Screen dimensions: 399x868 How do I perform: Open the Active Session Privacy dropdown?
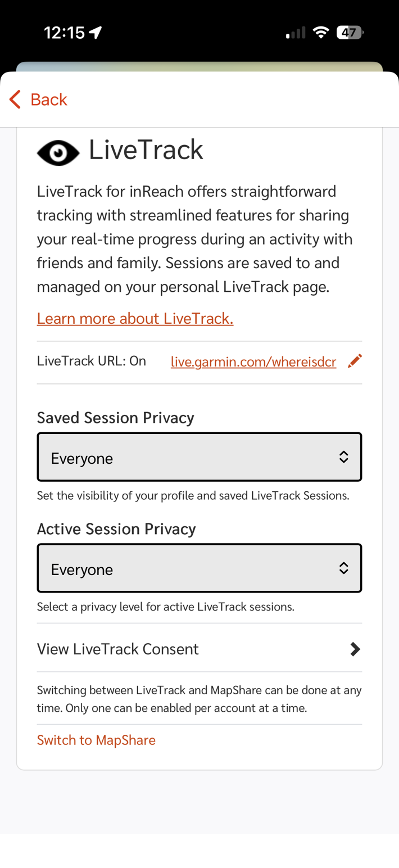point(199,568)
